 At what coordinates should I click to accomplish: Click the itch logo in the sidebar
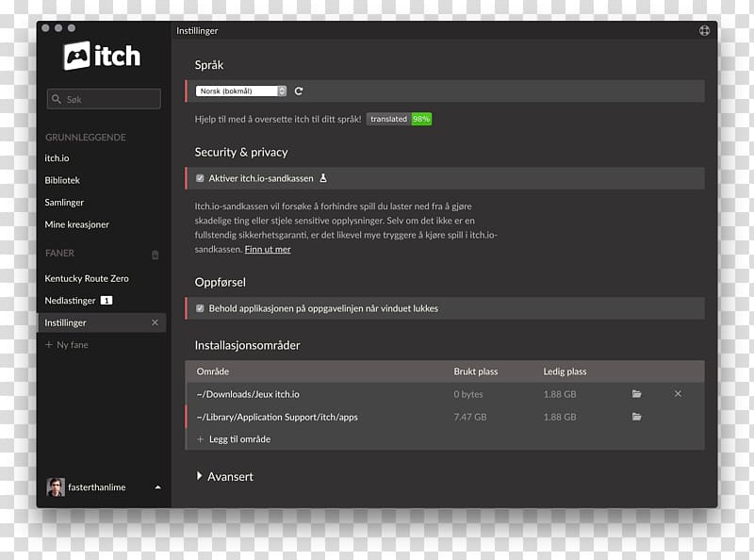102,56
